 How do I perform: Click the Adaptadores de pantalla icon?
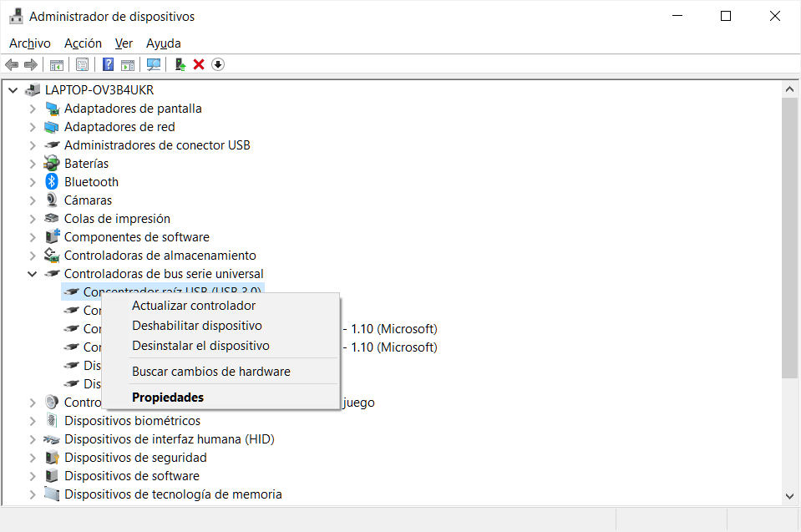coord(52,109)
